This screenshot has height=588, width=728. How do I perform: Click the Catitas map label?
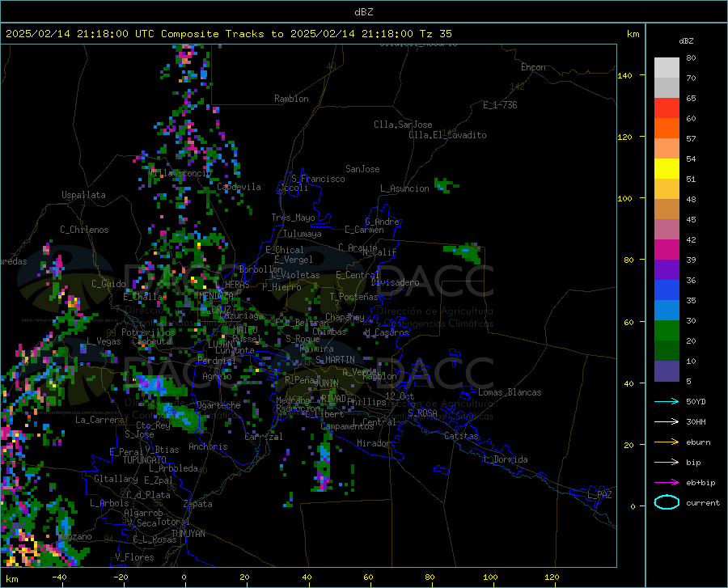point(462,436)
